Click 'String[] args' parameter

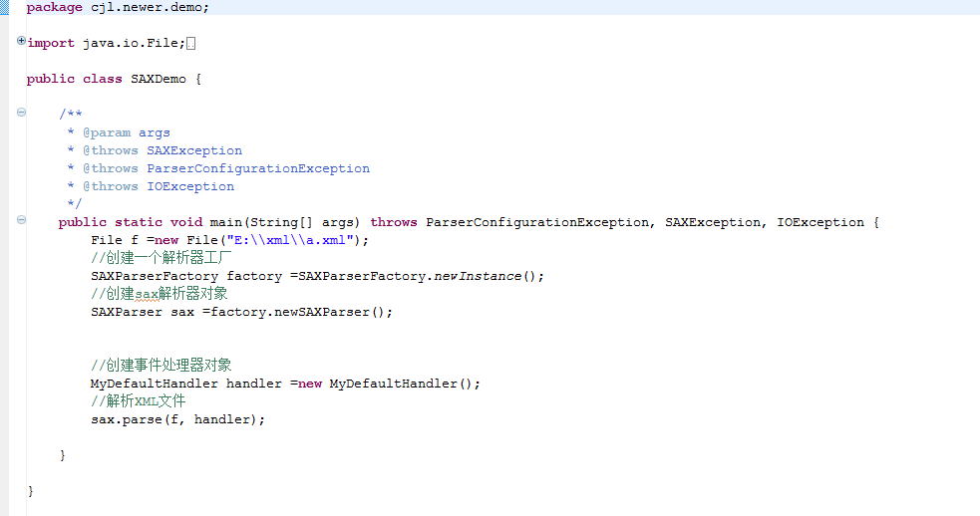coord(302,222)
